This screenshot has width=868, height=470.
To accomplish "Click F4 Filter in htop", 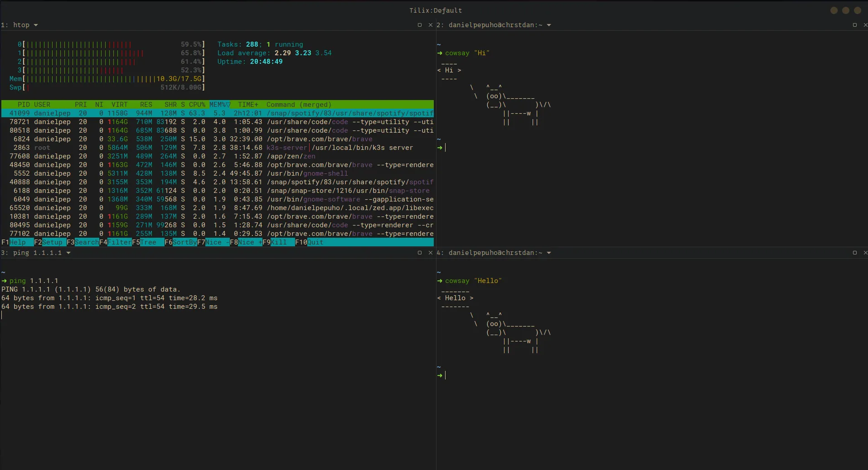I will [115, 242].
